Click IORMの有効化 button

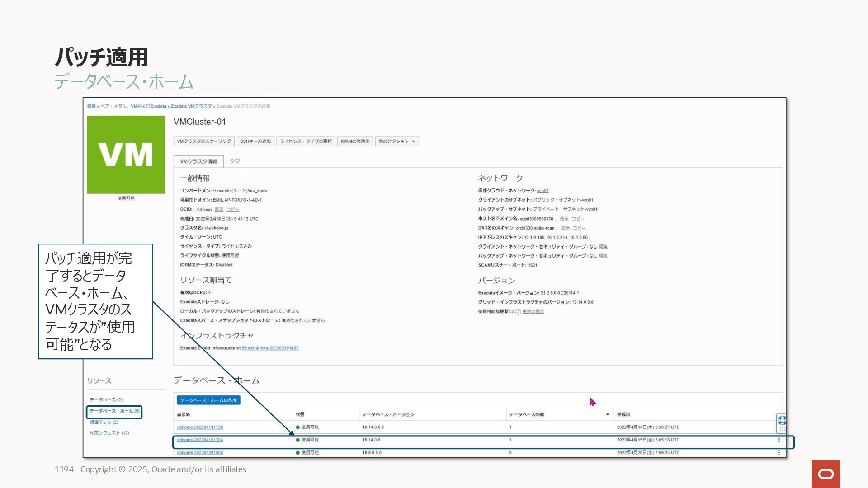coord(355,141)
